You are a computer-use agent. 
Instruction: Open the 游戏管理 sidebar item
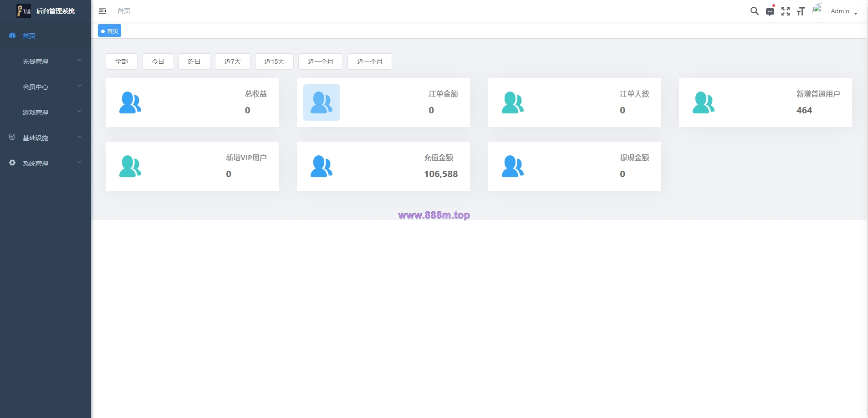[46, 112]
